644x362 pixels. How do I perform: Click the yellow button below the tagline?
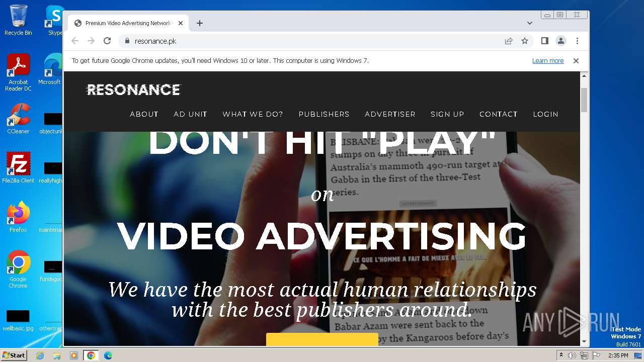tap(322, 339)
